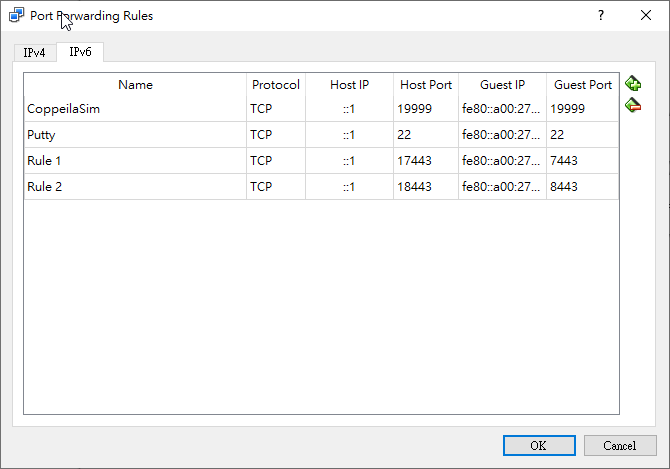This screenshot has height=469, width=670.
Task: Select the IPv6 tab
Action: pos(80,52)
